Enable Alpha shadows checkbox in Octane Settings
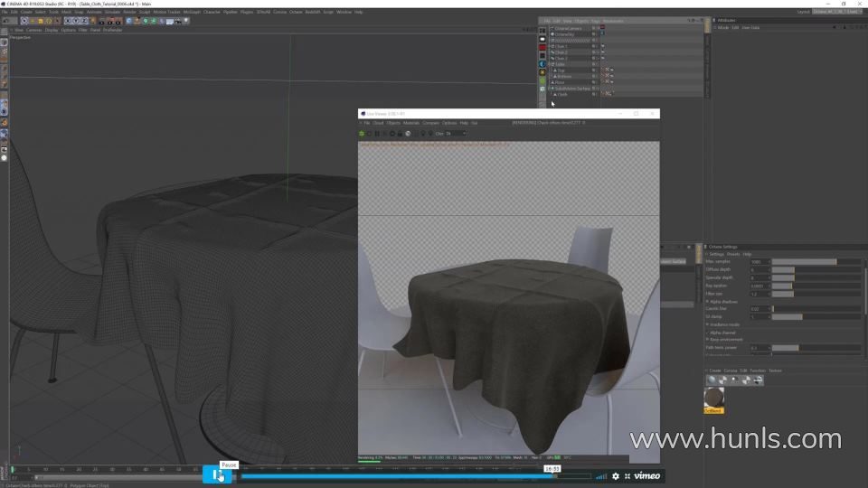The image size is (868, 488). pos(708,302)
